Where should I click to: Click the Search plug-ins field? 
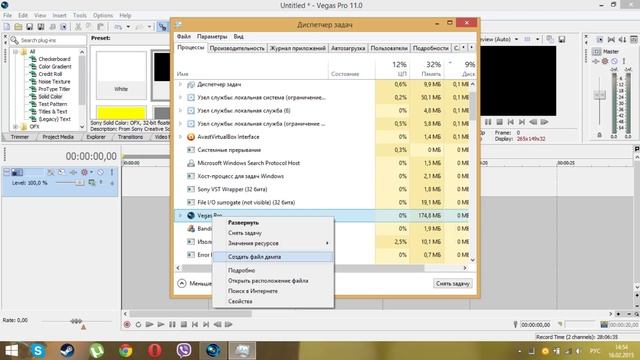tap(52, 40)
